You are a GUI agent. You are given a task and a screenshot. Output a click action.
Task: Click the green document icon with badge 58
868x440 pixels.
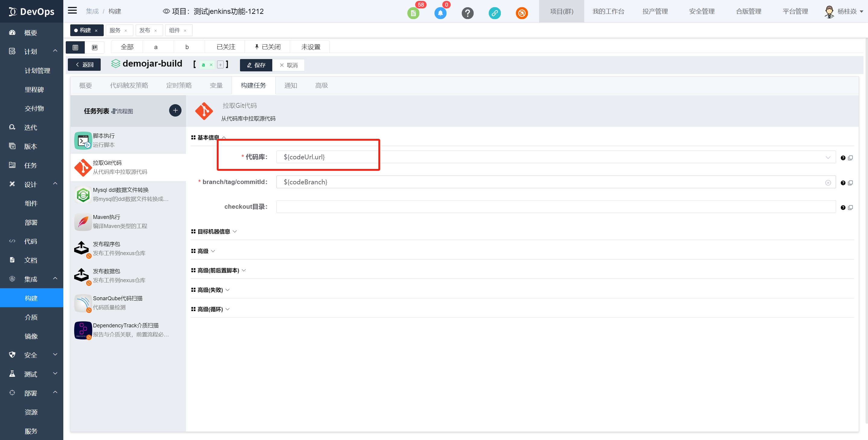click(413, 13)
